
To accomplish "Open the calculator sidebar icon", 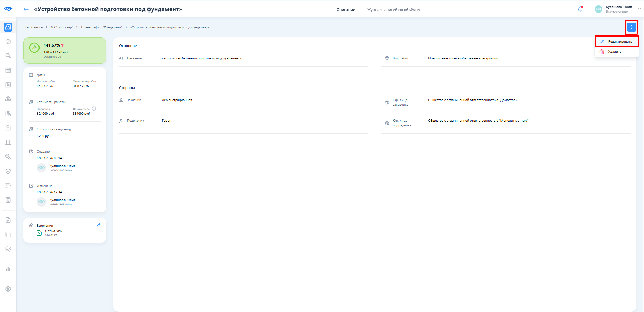I will tap(8, 200).
